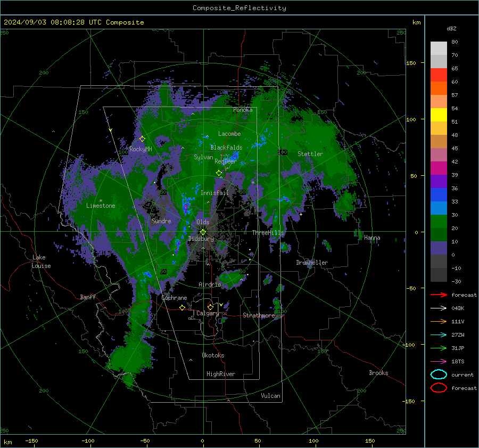Click the yellow diamond marker near Cochrane
479x448 pixels.
(x=182, y=307)
